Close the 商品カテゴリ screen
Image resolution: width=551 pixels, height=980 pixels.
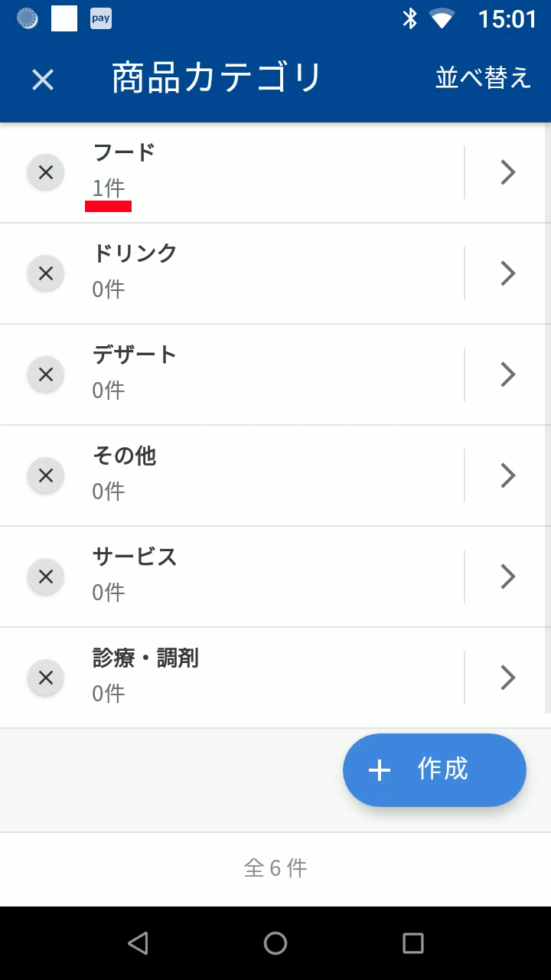coord(43,80)
